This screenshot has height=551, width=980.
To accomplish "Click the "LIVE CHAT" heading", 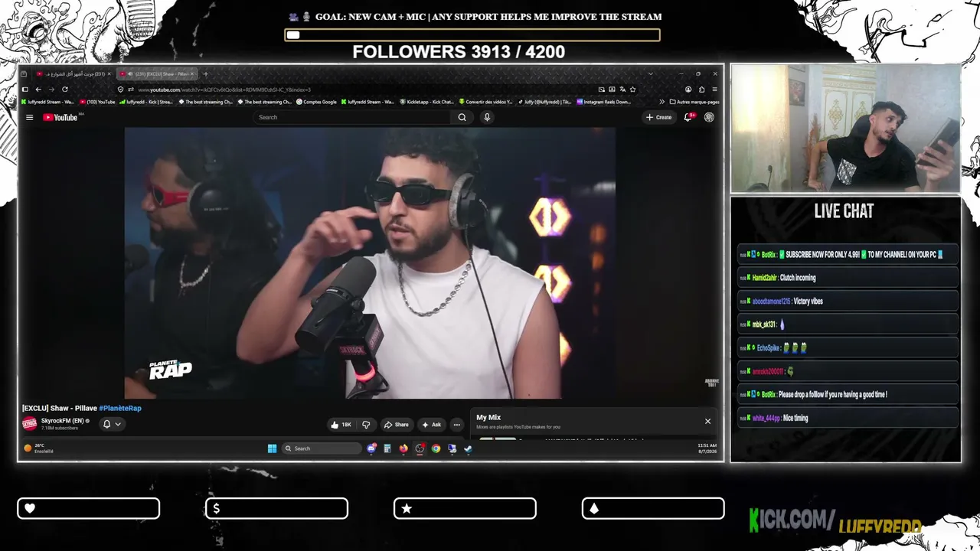I will (844, 211).
